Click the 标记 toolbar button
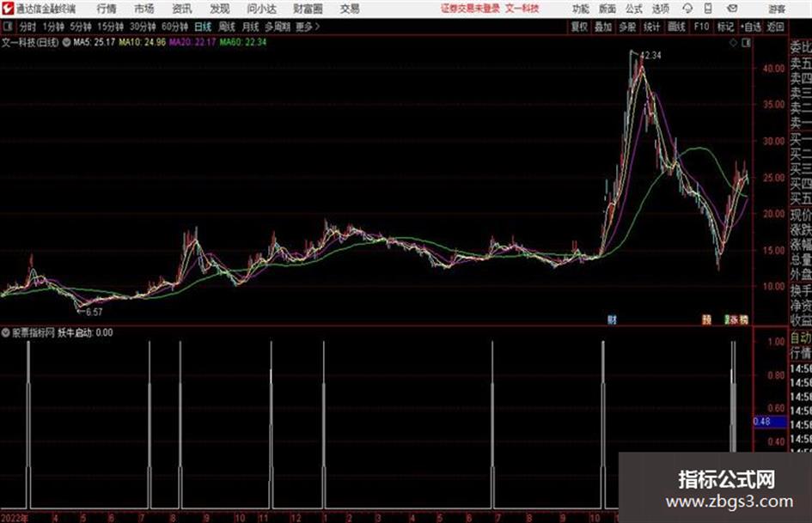 pyautogui.click(x=725, y=27)
